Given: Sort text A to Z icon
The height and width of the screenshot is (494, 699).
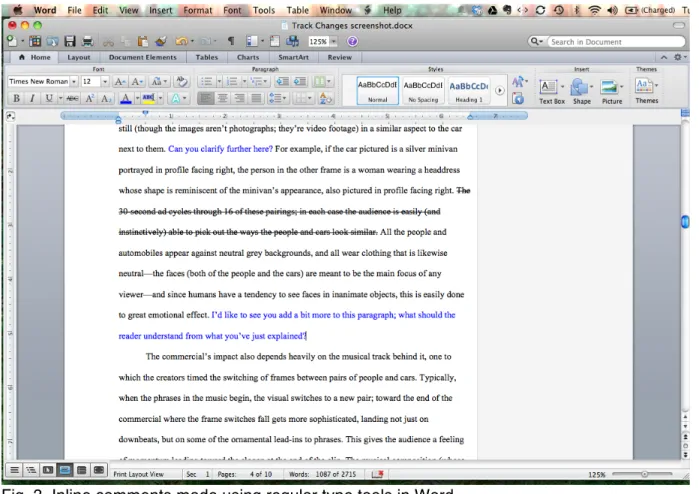Looking at the screenshot, I should [x=326, y=99].
